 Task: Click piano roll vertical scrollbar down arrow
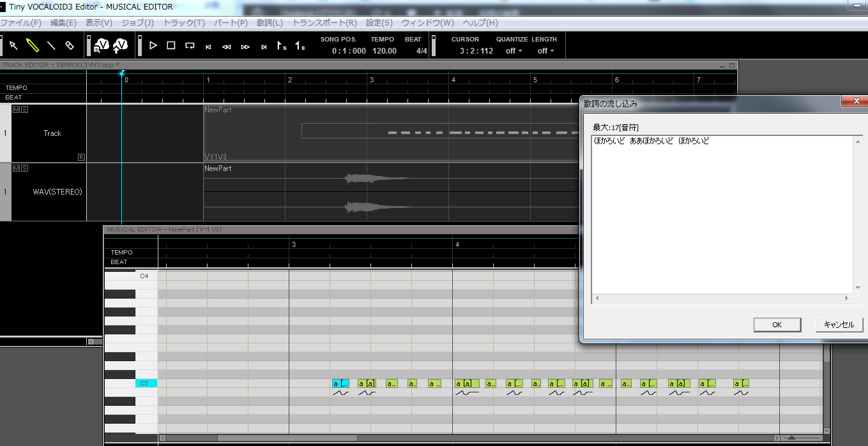point(826,431)
